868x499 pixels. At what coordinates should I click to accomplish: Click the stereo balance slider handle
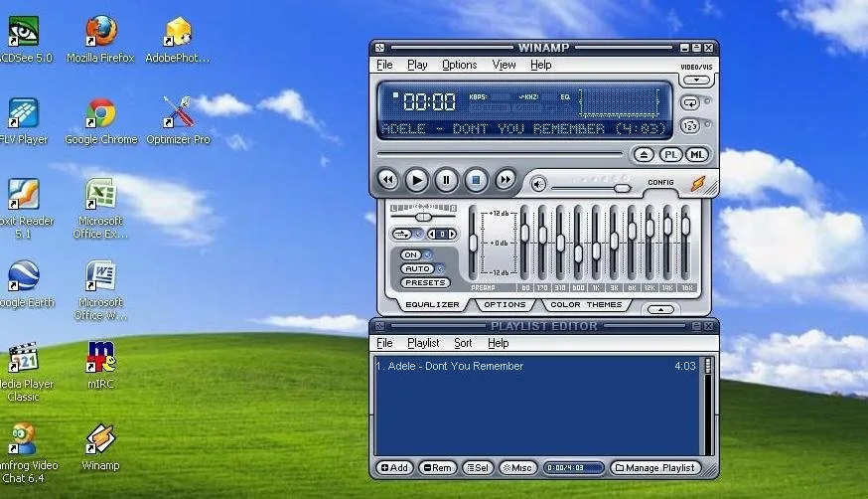(x=423, y=217)
